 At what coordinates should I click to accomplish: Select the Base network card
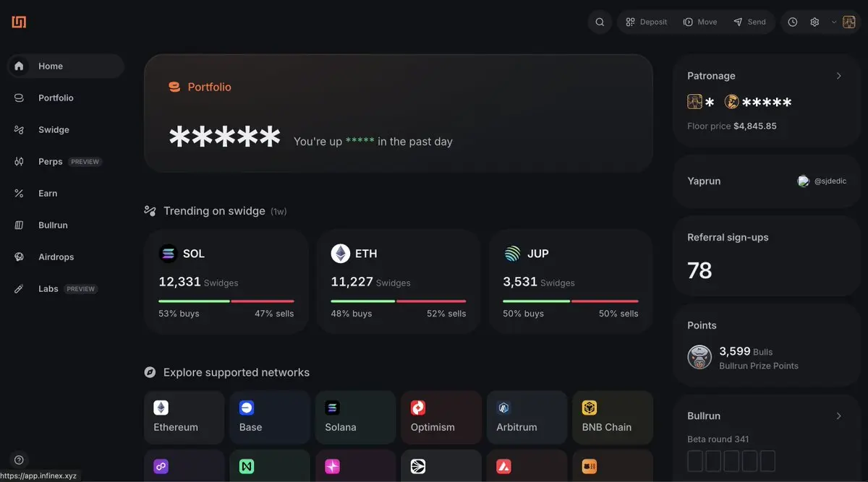270,418
